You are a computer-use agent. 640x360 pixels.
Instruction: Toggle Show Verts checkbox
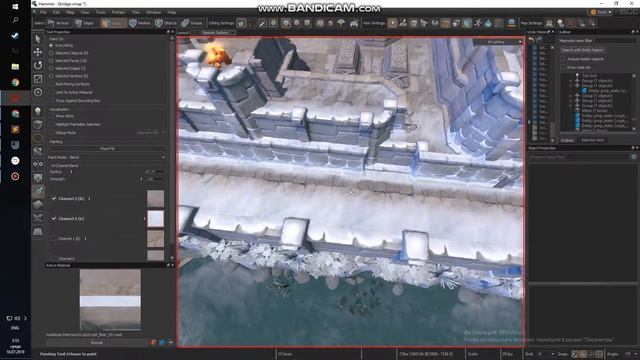point(51,116)
